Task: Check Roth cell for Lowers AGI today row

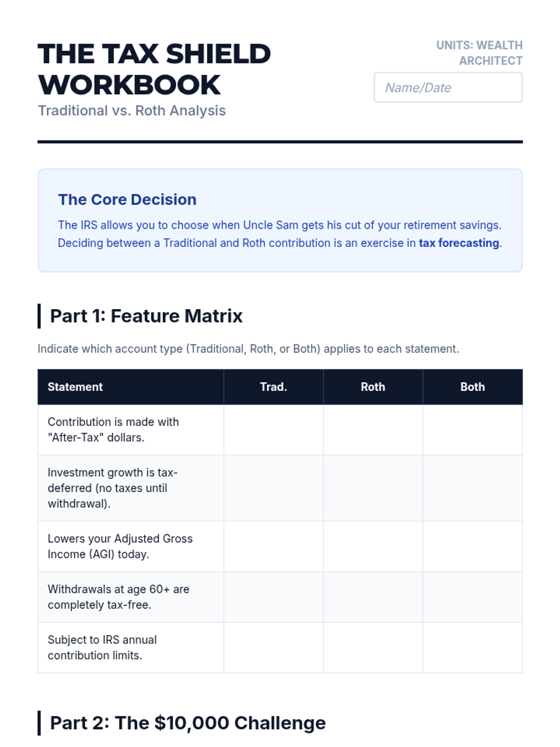Action: pyautogui.click(x=373, y=547)
